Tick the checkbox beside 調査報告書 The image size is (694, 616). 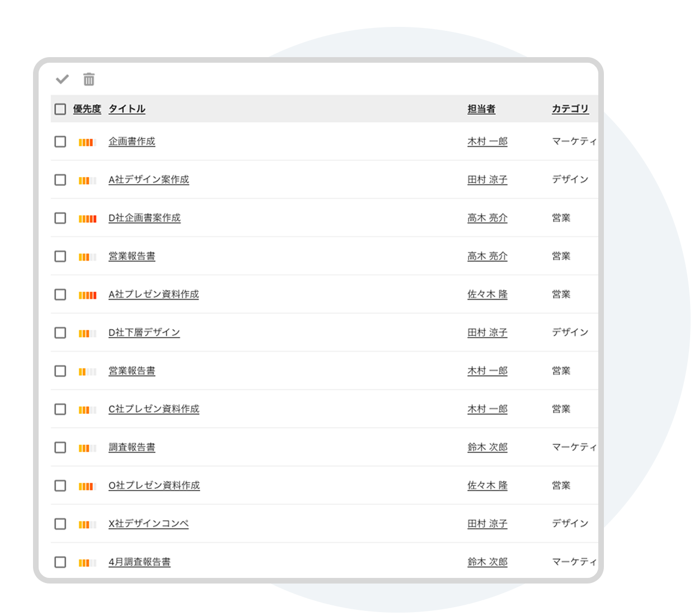coord(60,447)
